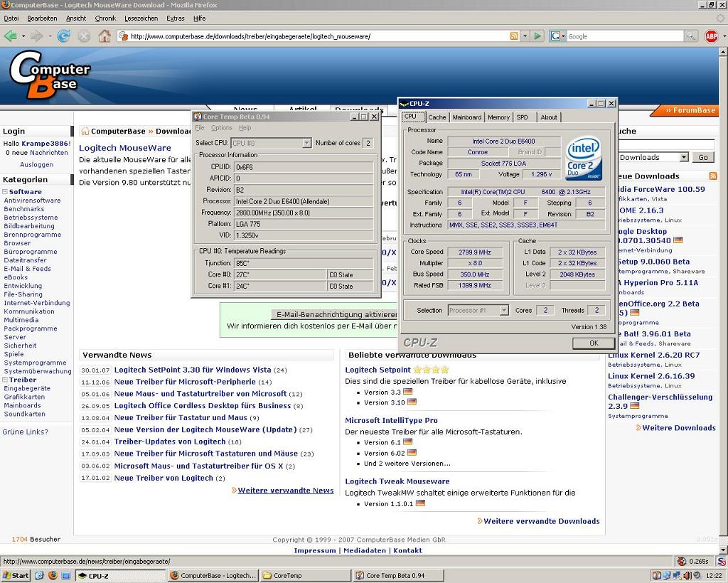Switch to the Cache tab in CPU-Z

(x=437, y=117)
